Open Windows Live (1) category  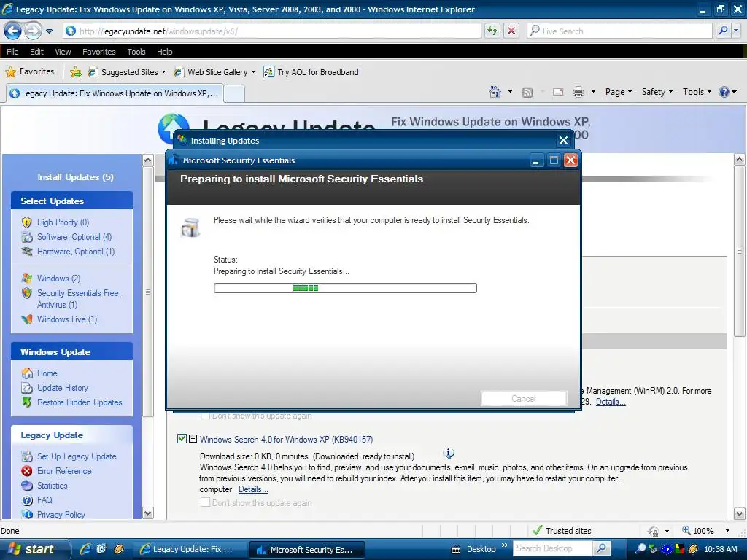coord(66,319)
